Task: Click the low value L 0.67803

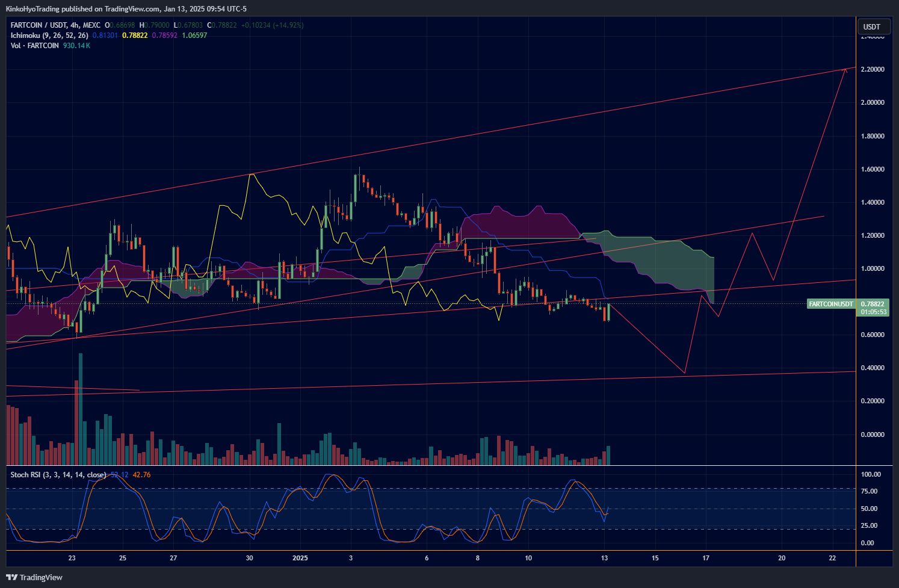Action: 188,25
